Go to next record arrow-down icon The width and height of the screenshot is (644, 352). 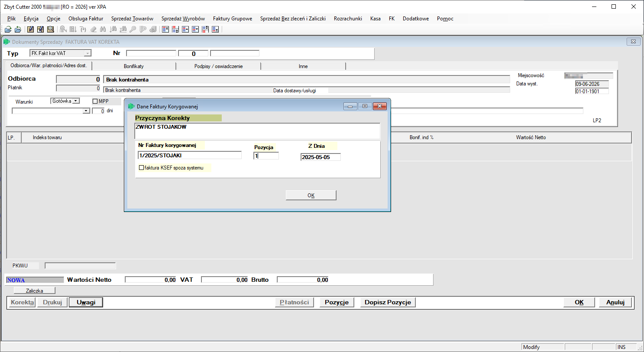pos(195,29)
